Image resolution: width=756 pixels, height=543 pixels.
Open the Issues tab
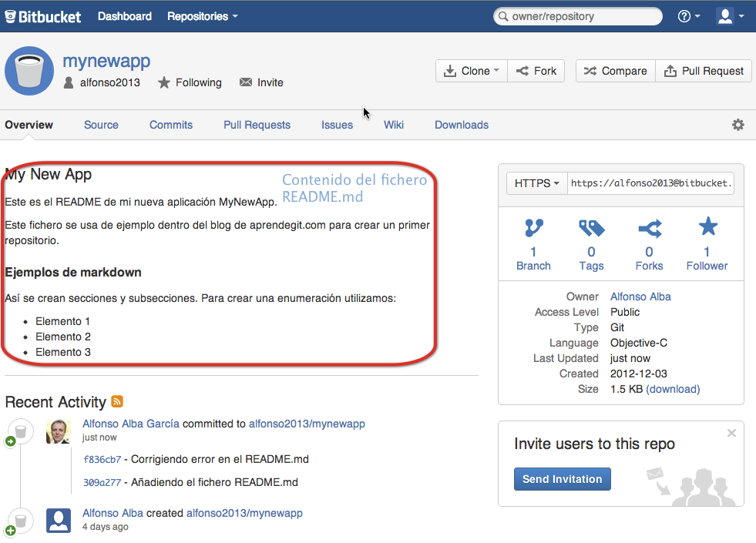(x=337, y=125)
